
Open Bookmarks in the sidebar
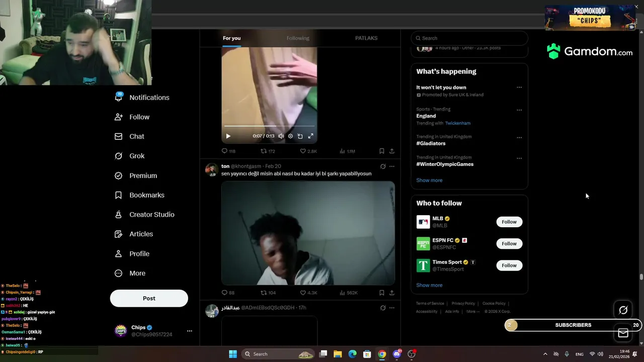139,195
